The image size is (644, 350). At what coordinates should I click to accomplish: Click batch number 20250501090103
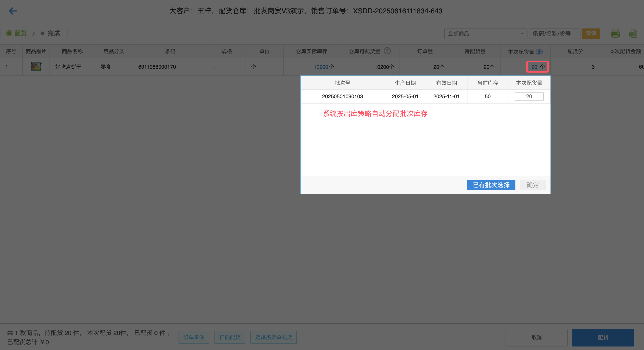[342, 96]
